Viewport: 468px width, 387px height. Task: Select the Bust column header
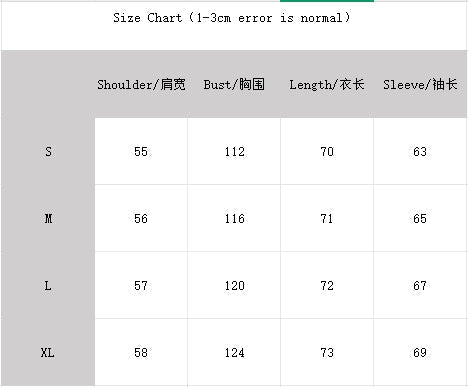point(234,84)
